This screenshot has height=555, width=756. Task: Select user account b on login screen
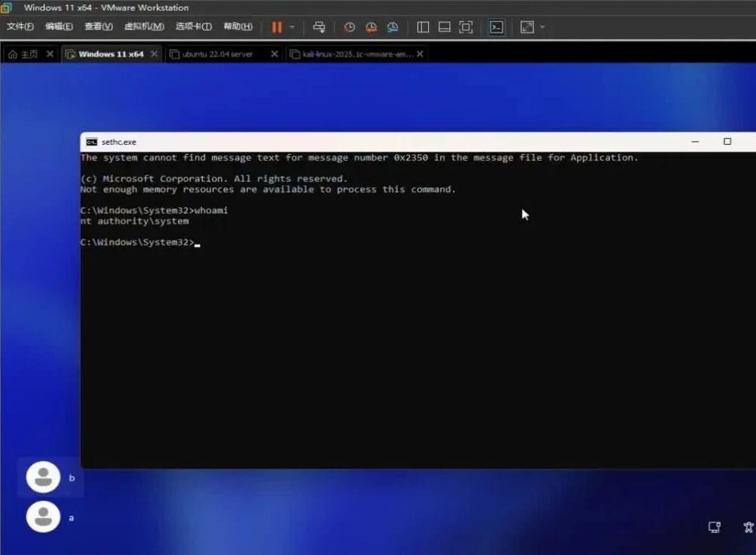coord(51,478)
